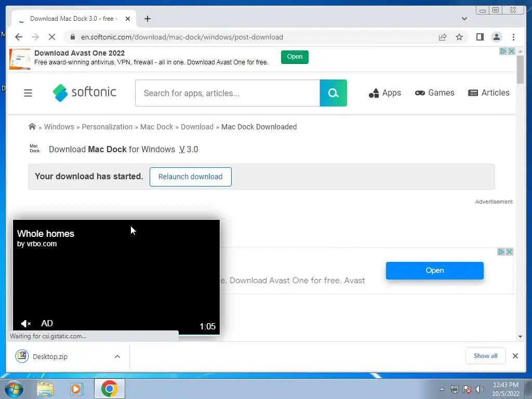This screenshot has width=532, height=399.
Task: Click the Action Center flag icon
Action: 467,389
